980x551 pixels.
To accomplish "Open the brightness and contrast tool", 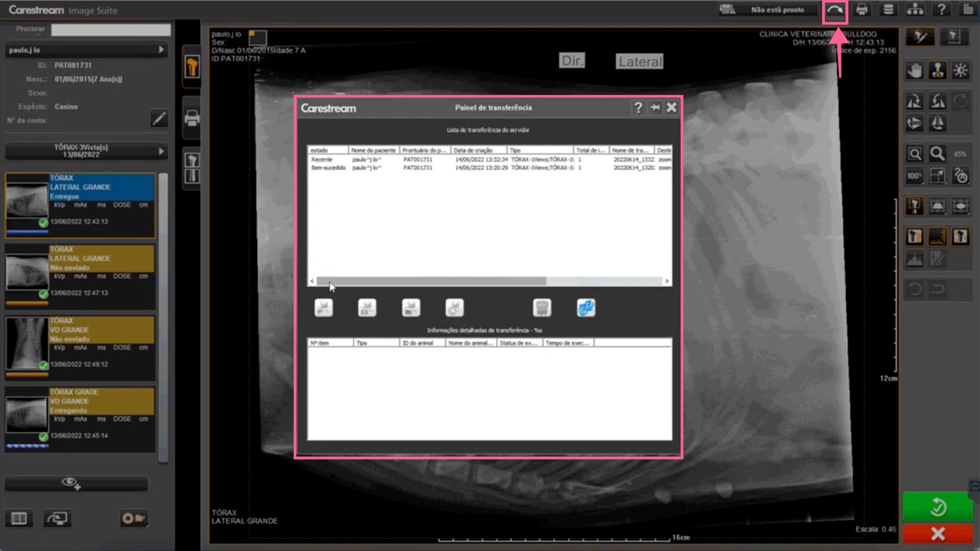I will point(961,71).
